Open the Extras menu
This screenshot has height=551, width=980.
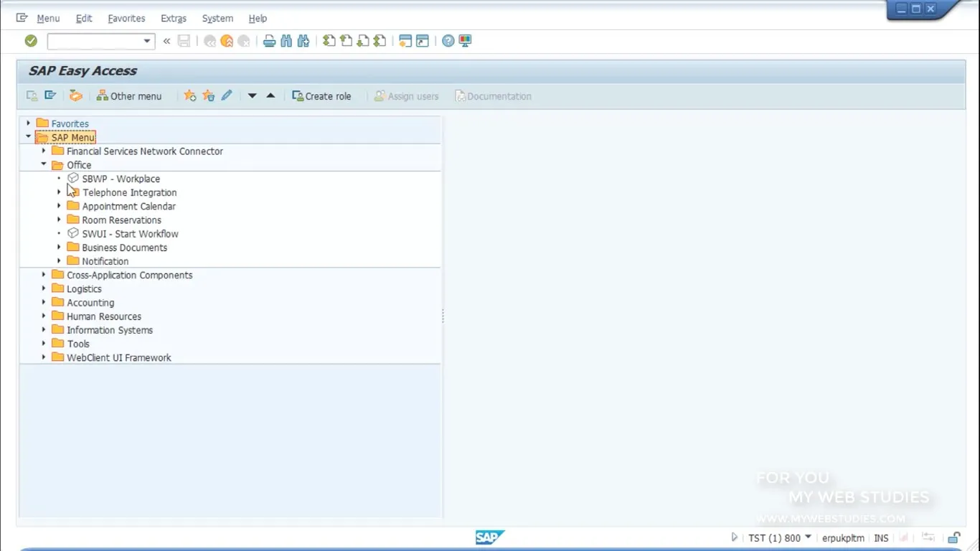(x=174, y=18)
